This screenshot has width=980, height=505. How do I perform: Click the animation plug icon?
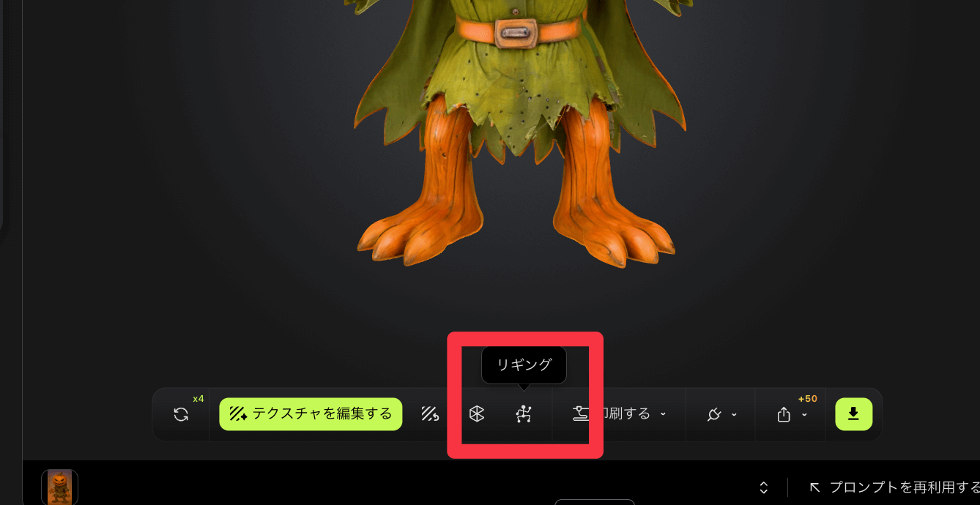pos(714,414)
